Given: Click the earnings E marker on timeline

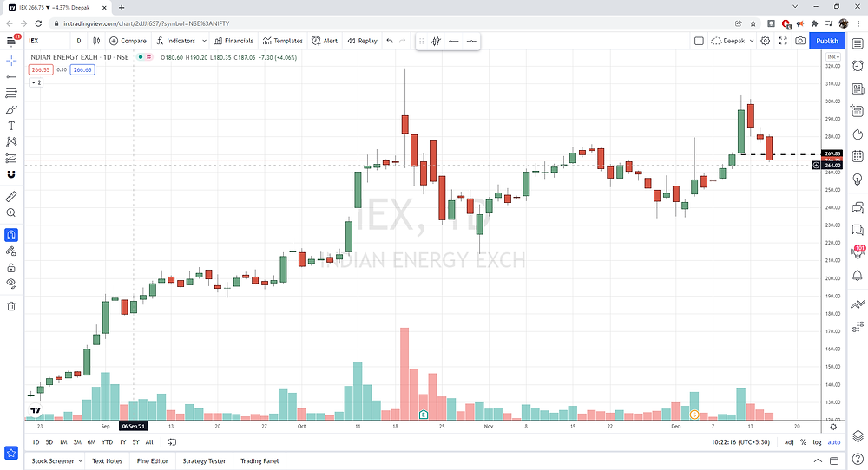Looking at the screenshot, I should tap(424, 415).
